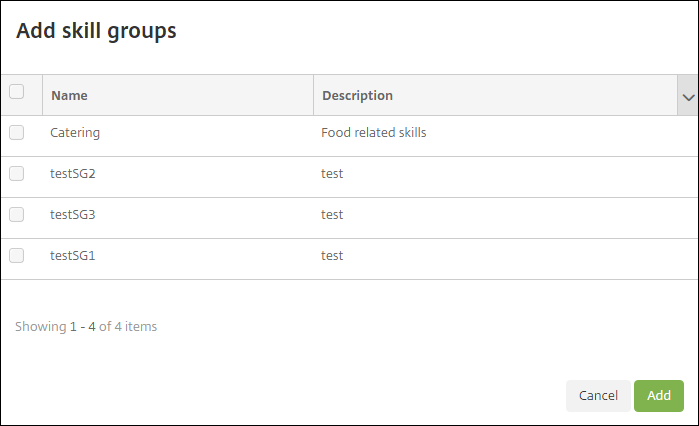The image size is (699, 426).
Task: Select the description cell in testSG3 row
Action: click(x=332, y=214)
